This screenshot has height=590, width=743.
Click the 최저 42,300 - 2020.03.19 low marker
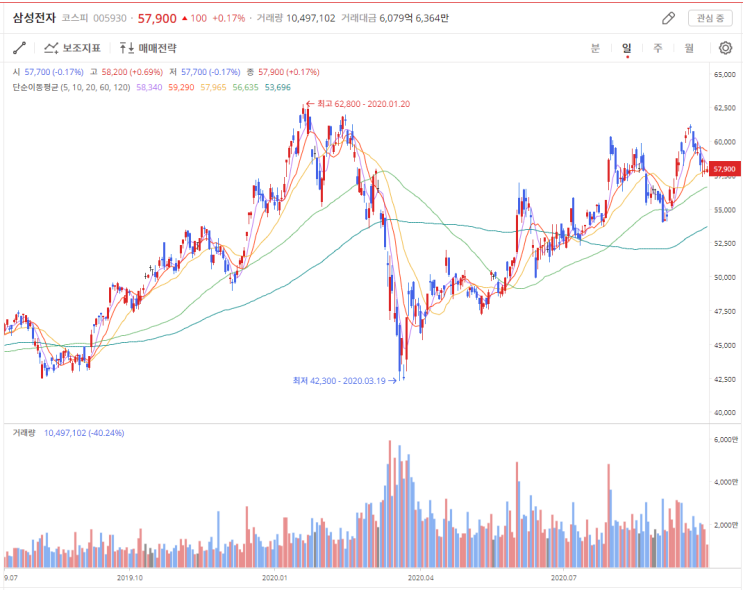(344, 381)
